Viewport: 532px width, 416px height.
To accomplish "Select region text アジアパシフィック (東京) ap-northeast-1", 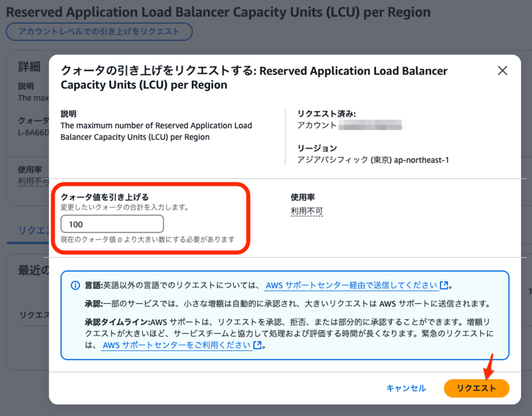I will [x=373, y=160].
